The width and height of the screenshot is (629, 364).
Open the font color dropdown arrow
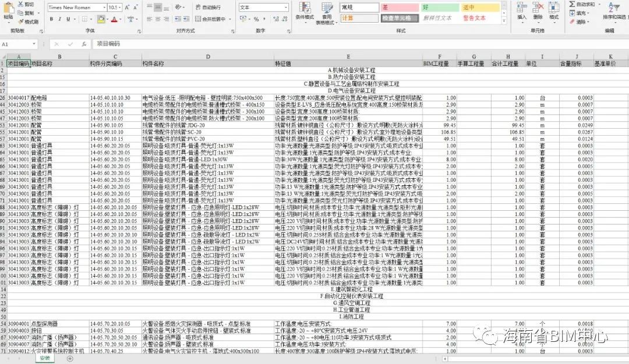[121, 19]
